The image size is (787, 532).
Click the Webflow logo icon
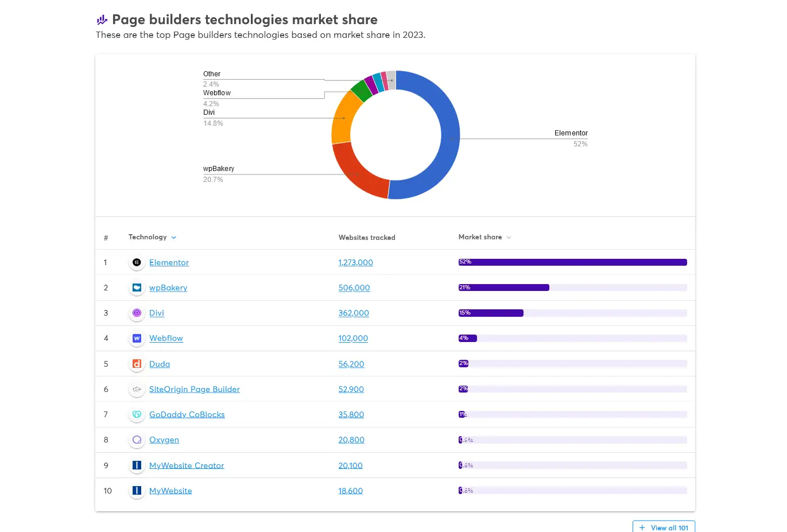pos(137,339)
